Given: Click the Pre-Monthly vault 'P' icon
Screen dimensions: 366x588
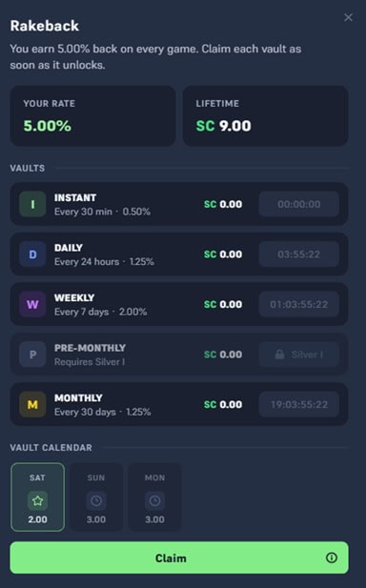Looking at the screenshot, I should click(32, 355).
